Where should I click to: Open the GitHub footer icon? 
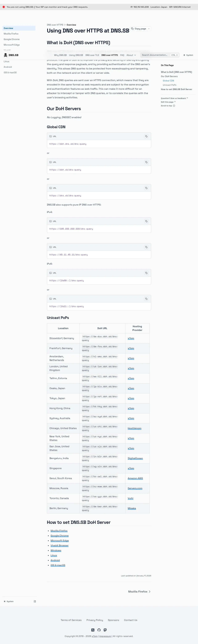99,630
